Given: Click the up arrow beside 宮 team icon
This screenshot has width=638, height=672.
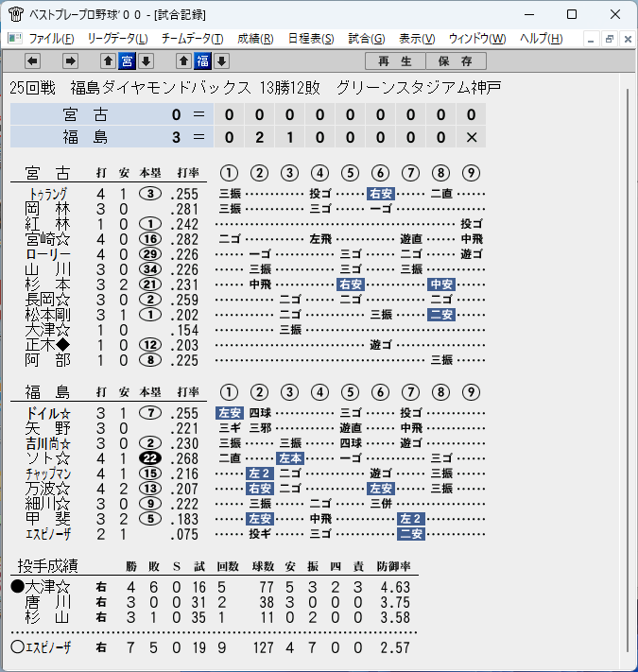Looking at the screenshot, I should pos(108,61).
